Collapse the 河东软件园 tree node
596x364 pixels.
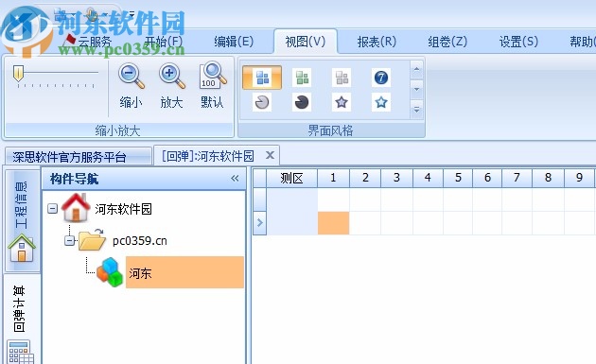click(52, 208)
